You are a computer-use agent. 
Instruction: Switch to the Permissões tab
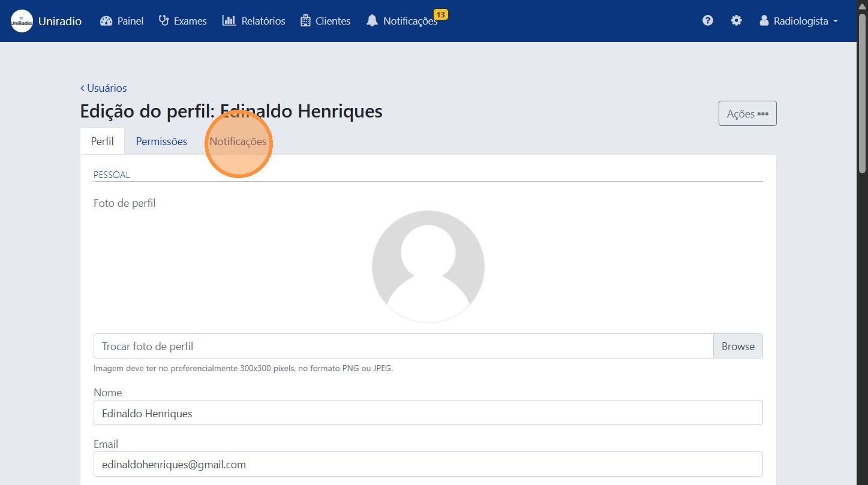[161, 141]
